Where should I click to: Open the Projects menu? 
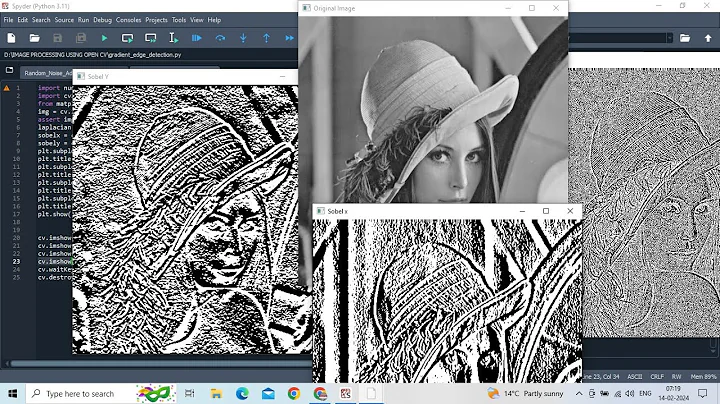click(156, 20)
